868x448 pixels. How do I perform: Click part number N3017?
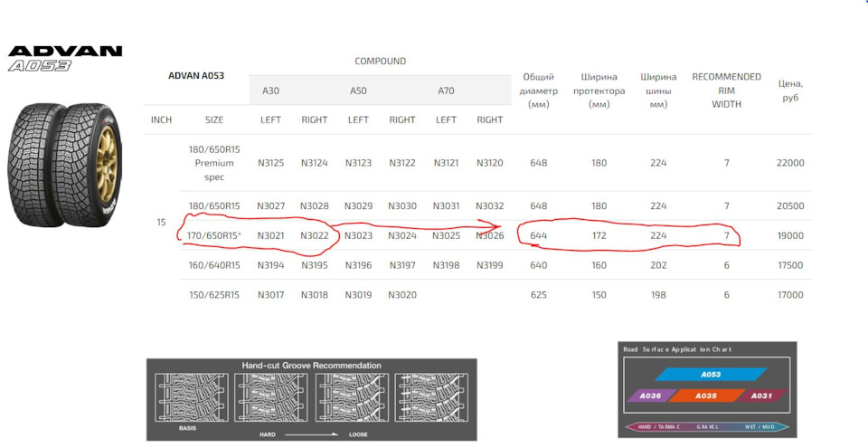tap(270, 295)
